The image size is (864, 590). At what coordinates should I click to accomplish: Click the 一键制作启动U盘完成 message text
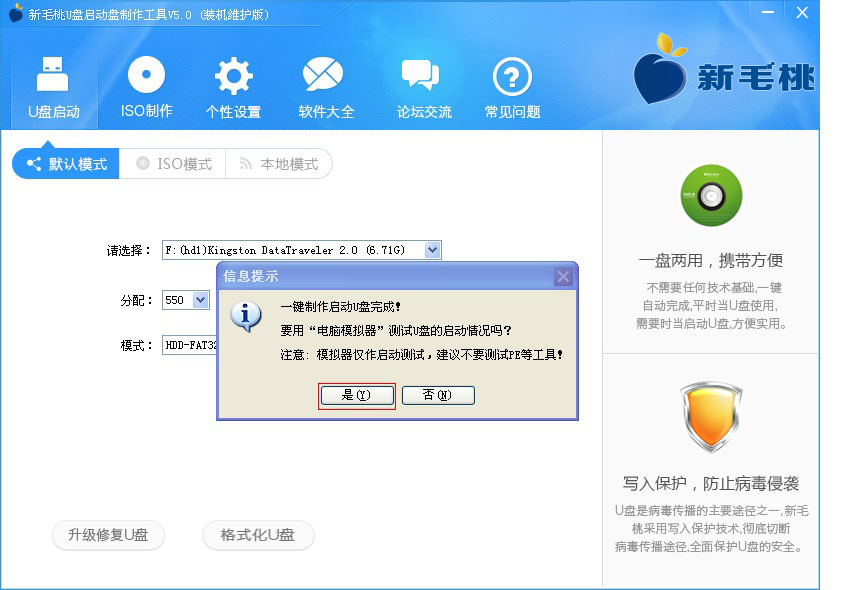point(341,307)
